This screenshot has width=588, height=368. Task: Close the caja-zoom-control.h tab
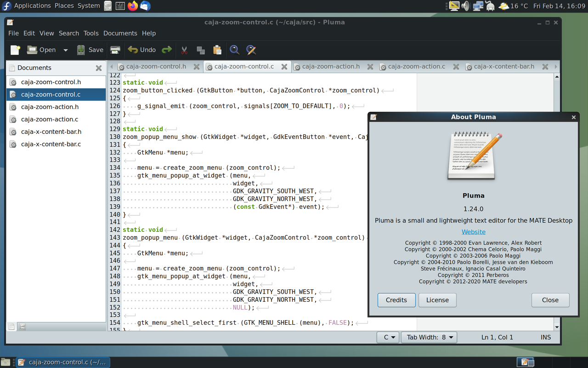coord(197,67)
